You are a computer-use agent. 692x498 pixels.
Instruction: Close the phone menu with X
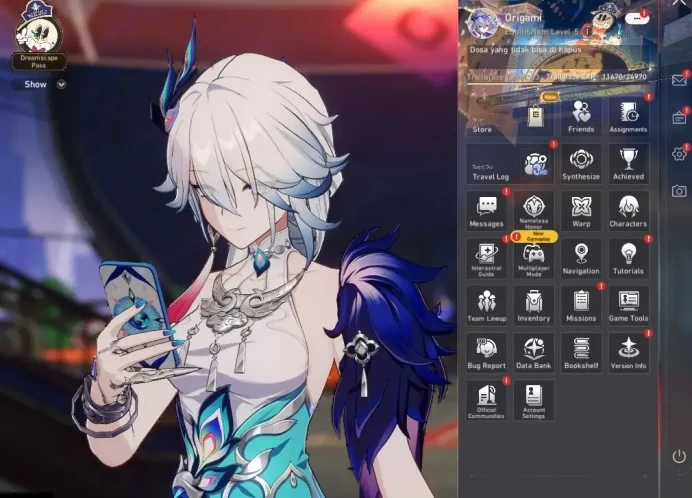pyautogui.click(x=679, y=2)
